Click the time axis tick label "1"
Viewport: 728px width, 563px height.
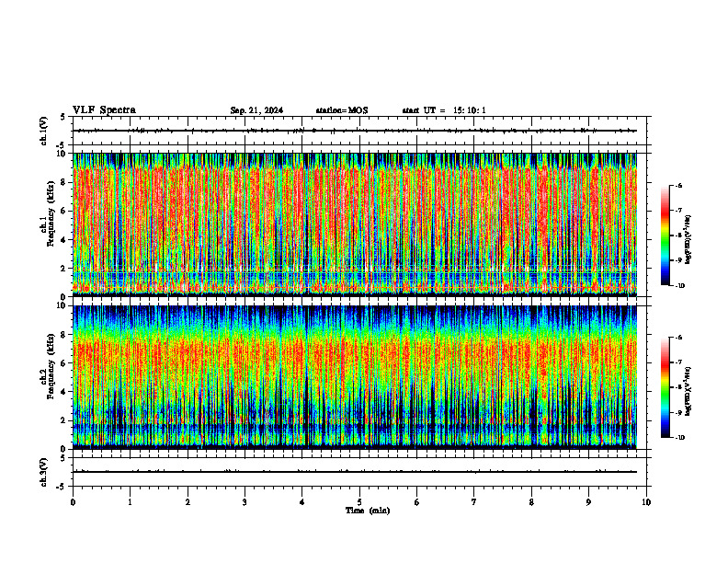click(131, 502)
